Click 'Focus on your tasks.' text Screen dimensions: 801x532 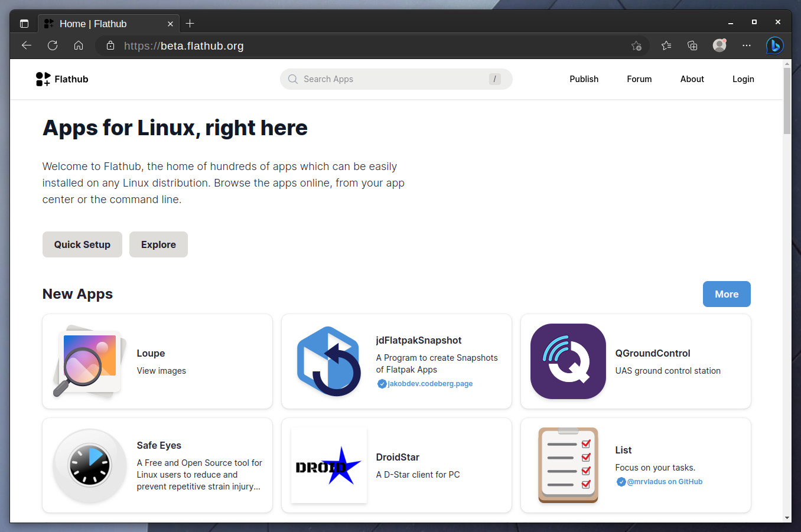click(x=655, y=468)
